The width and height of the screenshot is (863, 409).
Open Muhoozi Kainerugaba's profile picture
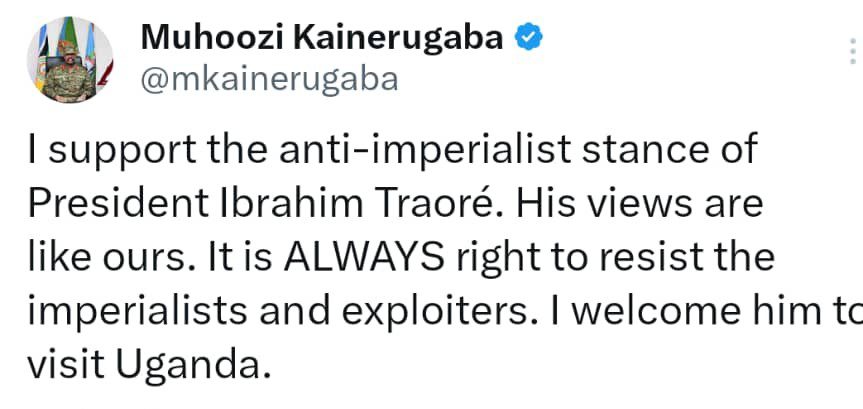[x=70, y=59]
